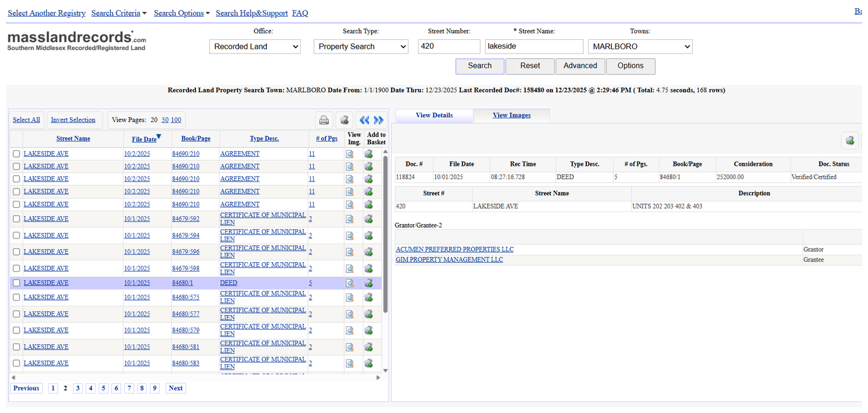Check the box for the DEED row
Image resolution: width=868 pixels, height=413 pixels.
coord(17,283)
